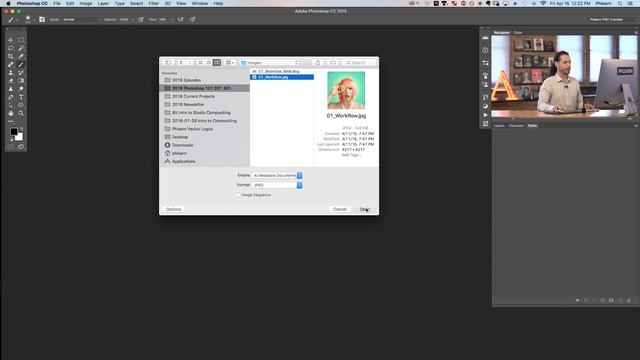Select the Brush tool in the toolbar
The width and height of the screenshot is (640, 360).
21,64
